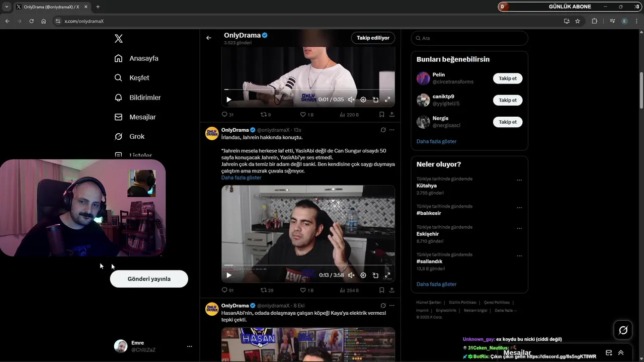Share the İrlandas post

(x=392, y=290)
